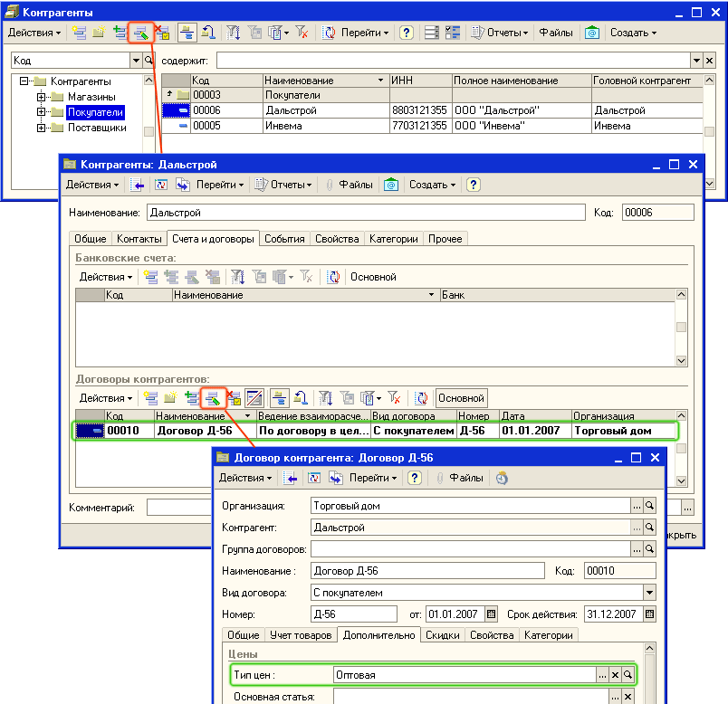Click the Наименование column header in contractors table

click(x=325, y=81)
